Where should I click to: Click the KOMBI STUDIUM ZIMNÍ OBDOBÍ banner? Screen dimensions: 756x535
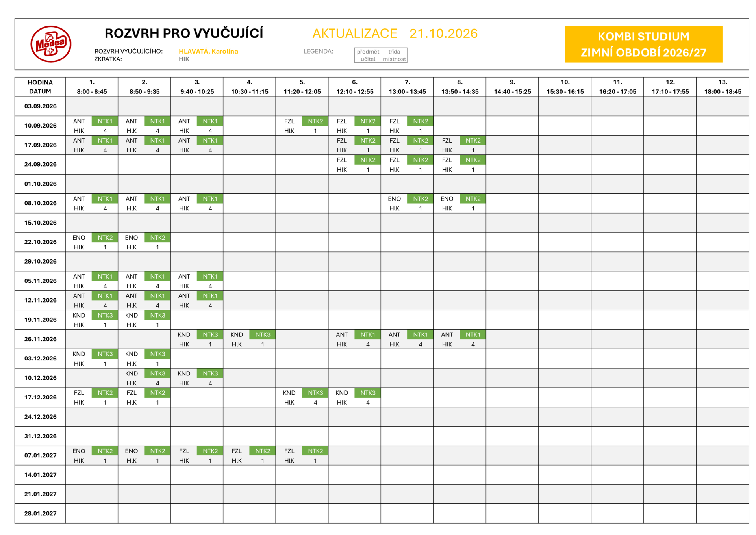[643, 44]
